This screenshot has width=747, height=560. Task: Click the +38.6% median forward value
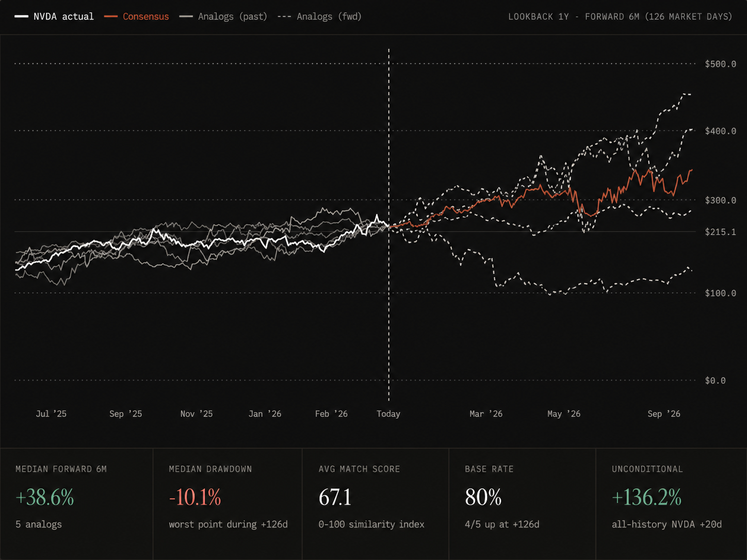pyautogui.click(x=45, y=498)
